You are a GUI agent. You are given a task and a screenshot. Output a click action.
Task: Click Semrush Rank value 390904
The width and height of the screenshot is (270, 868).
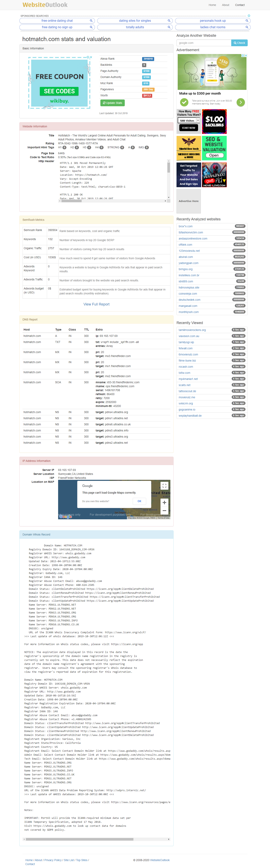[x=52, y=230]
